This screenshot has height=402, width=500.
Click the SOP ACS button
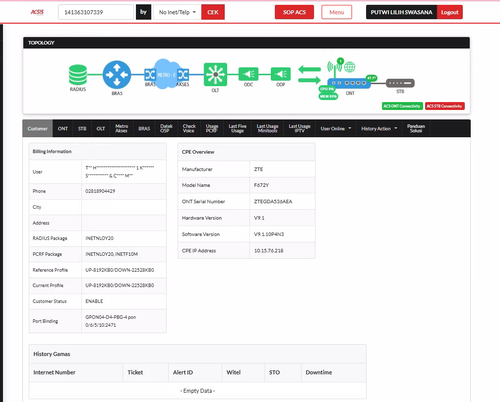coord(294,12)
